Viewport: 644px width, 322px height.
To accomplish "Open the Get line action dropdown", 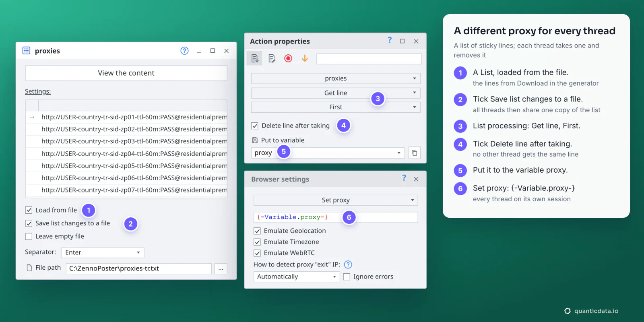I will 336,93.
